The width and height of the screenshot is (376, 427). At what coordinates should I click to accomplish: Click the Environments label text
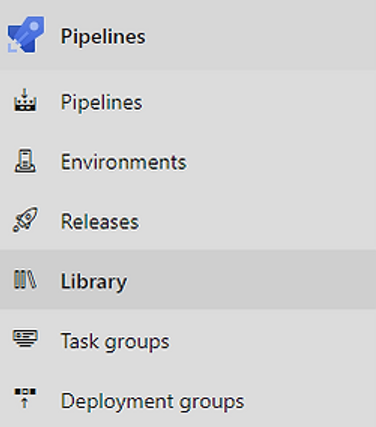pyautogui.click(x=124, y=162)
